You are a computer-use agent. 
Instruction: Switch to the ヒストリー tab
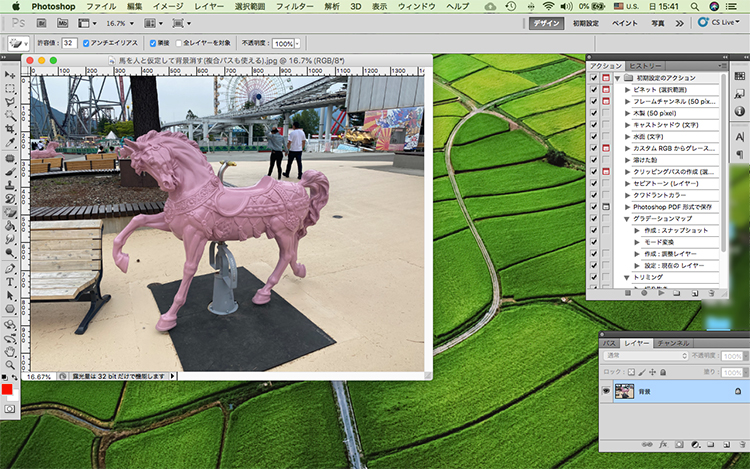click(x=645, y=66)
